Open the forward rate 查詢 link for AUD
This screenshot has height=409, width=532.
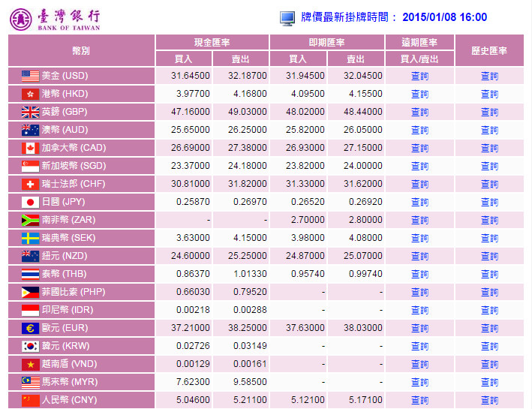click(419, 130)
